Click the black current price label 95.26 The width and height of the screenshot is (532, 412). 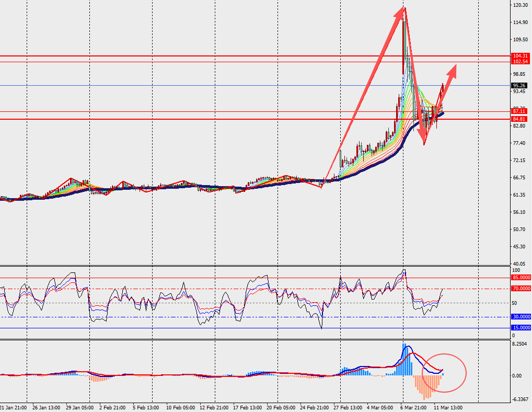coord(520,86)
